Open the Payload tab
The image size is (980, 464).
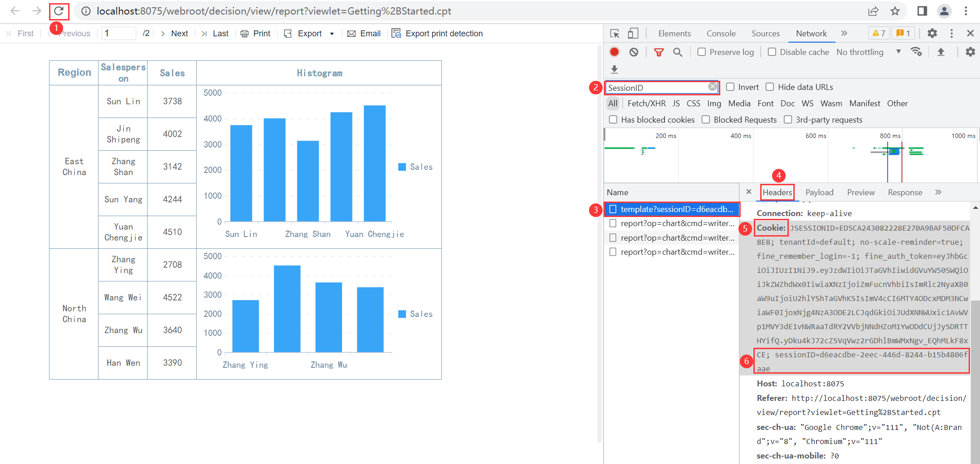click(819, 192)
